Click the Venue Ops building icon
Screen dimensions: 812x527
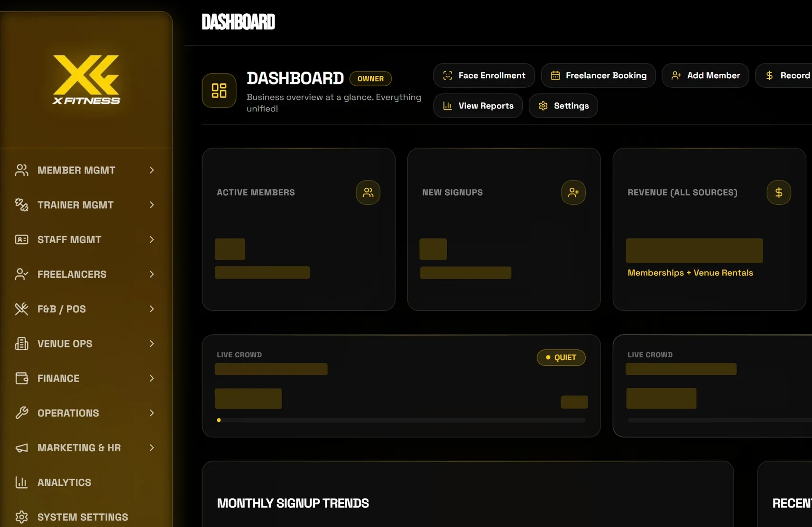(x=21, y=344)
